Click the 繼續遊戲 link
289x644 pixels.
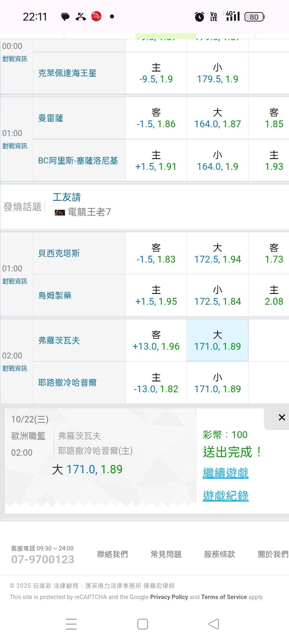(x=226, y=473)
